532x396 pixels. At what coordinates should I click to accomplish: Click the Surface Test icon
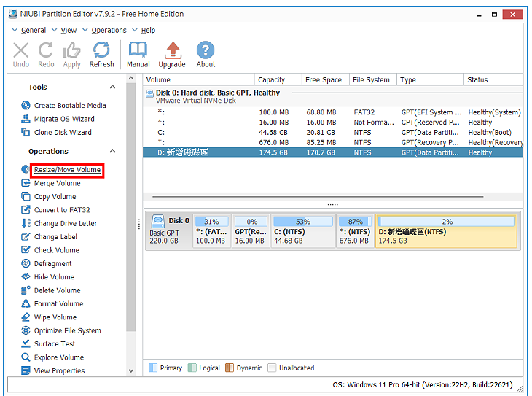click(26, 343)
